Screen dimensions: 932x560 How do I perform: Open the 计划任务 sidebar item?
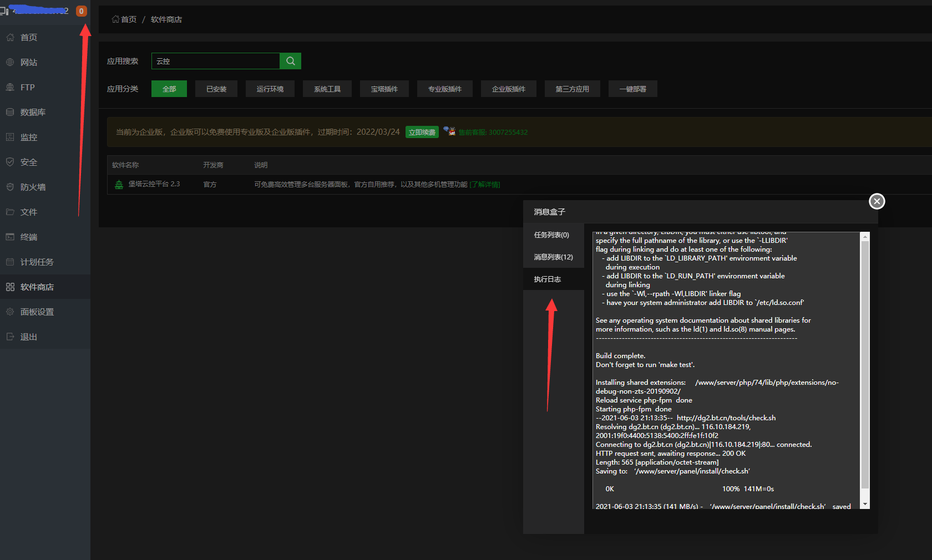[x=45, y=262]
